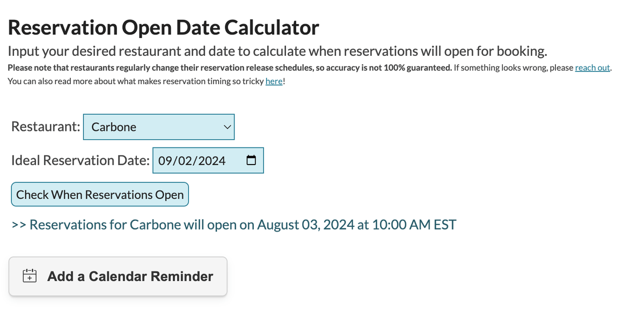The image size is (644, 325).
Task: Click the accuracy disclaimer bold text
Action: point(231,68)
